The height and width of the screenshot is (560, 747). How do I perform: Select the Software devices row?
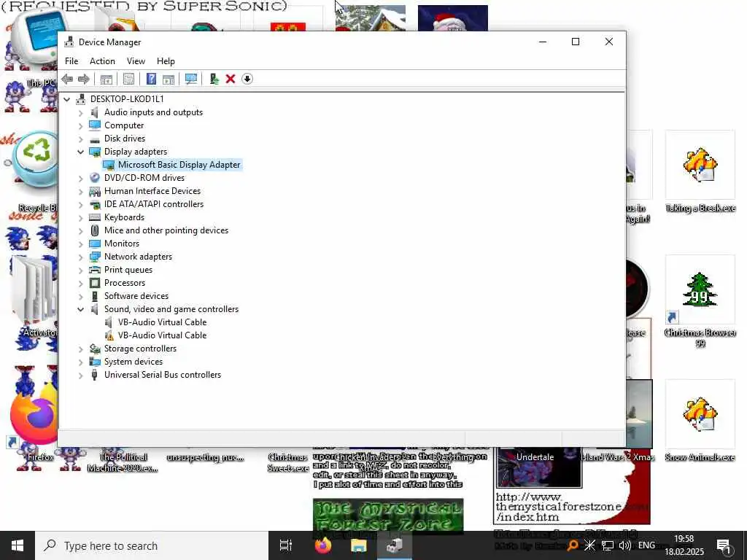[136, 296]
